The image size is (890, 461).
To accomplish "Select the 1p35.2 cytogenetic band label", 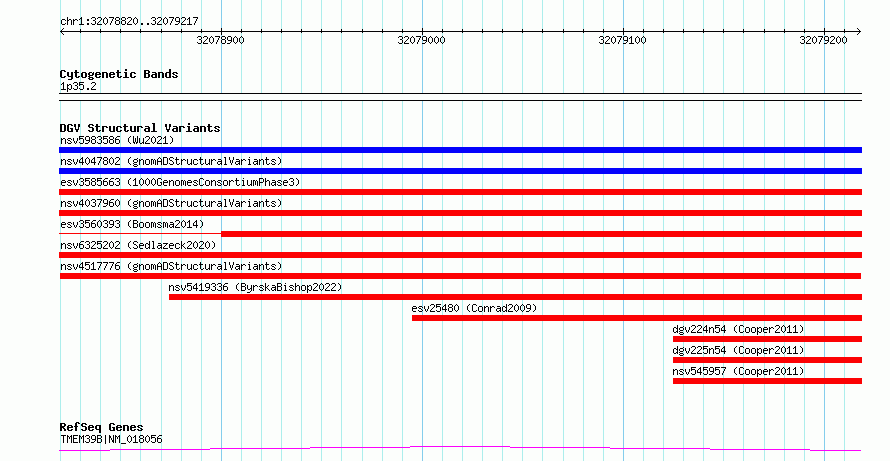I will pos(78,86).
